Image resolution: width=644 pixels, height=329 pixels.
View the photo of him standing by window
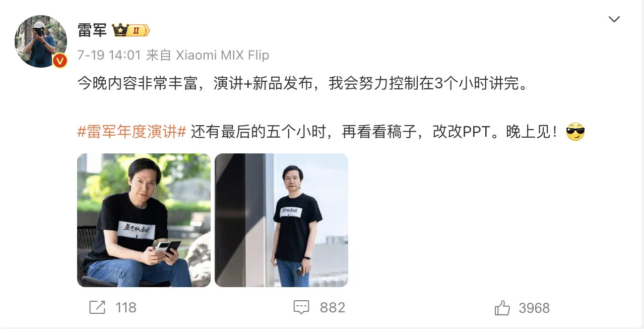pos(281,220)
